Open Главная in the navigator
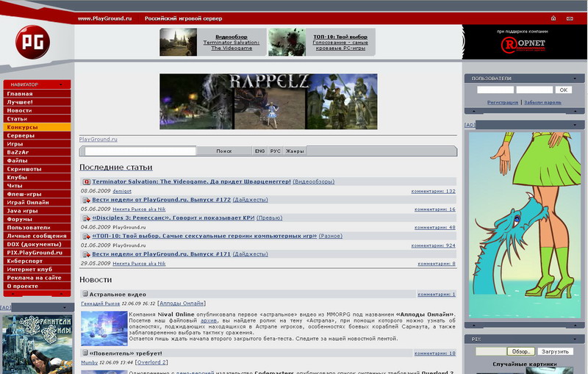 coord(37,94)
